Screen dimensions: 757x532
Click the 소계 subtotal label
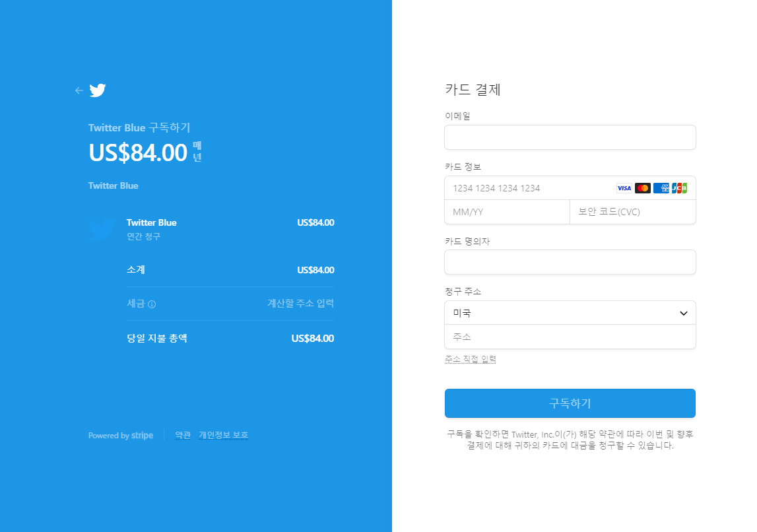click(x=136, y=270)
